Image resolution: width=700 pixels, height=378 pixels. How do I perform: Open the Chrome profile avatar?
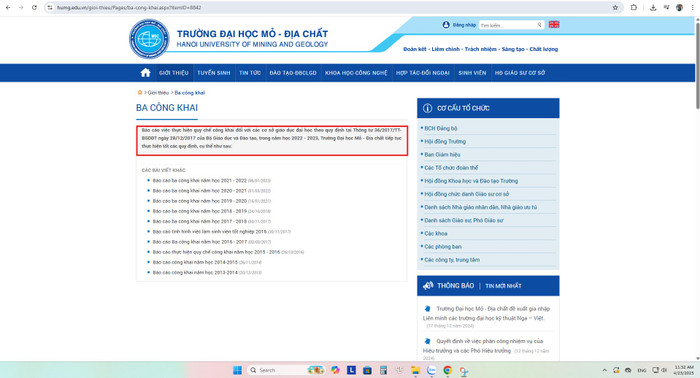[679, 8]
